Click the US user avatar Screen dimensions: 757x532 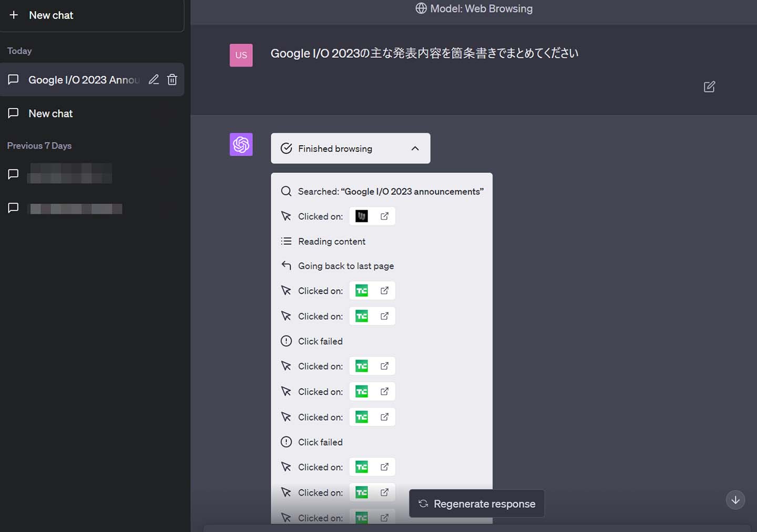[241, 55]
